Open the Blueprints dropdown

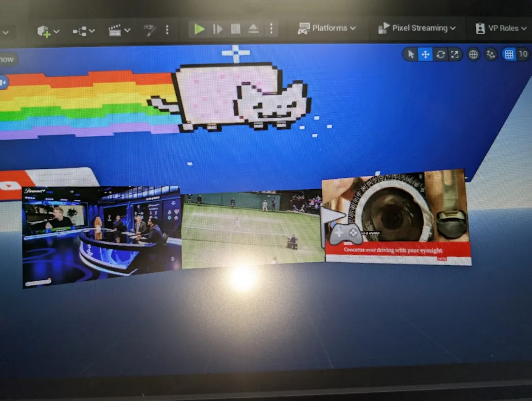(83, 31)
